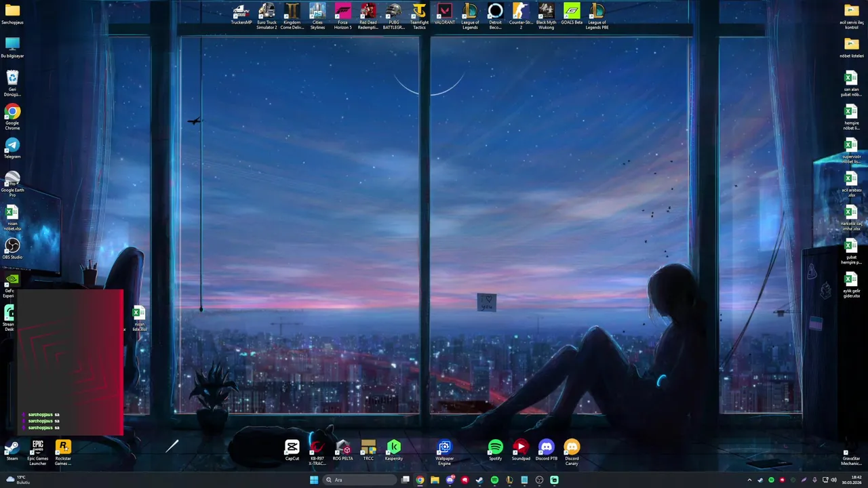Open supervizör nöbet listesi Excel file
Screen dimensions: 868x488
(851, 150)
